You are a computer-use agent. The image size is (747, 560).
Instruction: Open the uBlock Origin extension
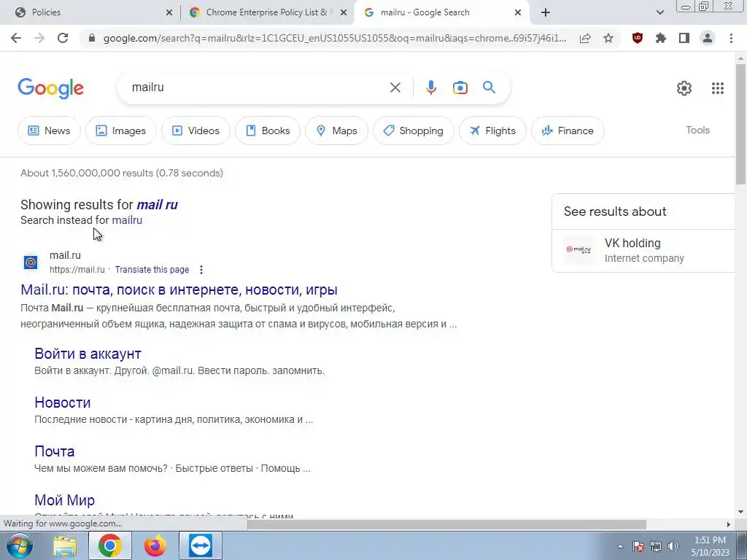click(638, 38)
